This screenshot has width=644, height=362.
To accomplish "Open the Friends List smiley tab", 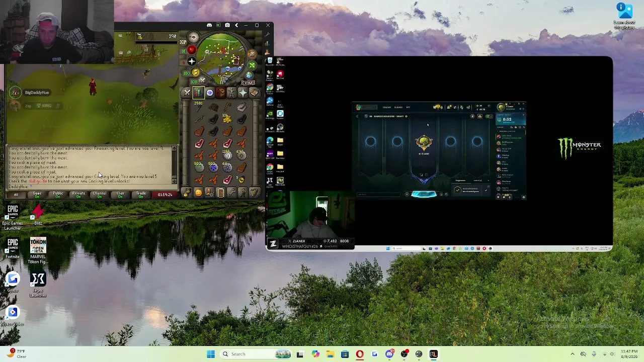I will point(198,193).
